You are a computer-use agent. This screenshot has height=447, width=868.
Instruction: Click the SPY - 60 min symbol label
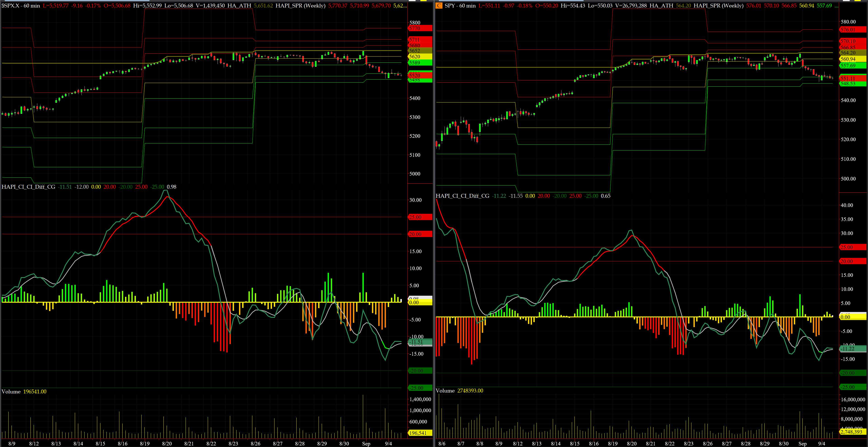tap(460, 5)
